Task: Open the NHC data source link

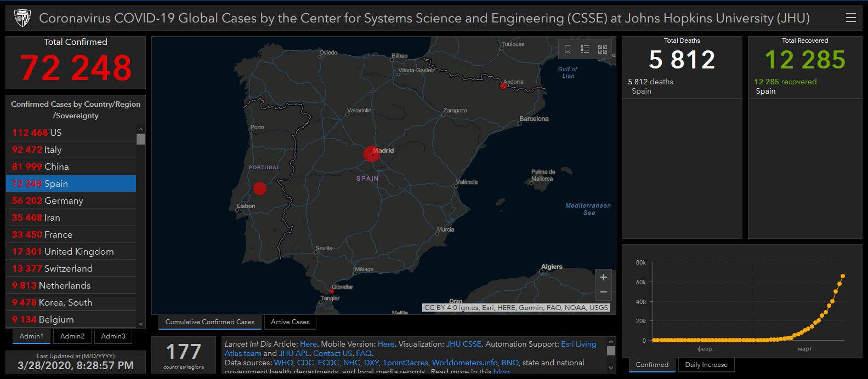Action: [x=351, y=363]
